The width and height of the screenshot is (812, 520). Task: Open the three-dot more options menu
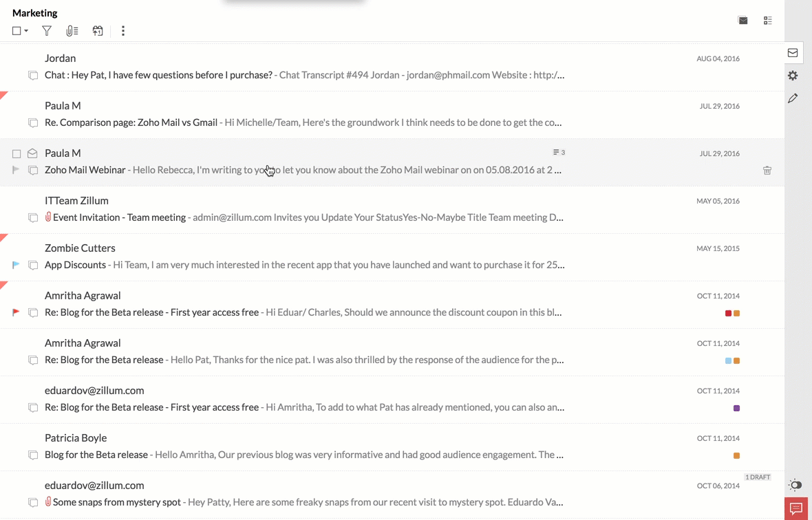[x=123, y=31]
